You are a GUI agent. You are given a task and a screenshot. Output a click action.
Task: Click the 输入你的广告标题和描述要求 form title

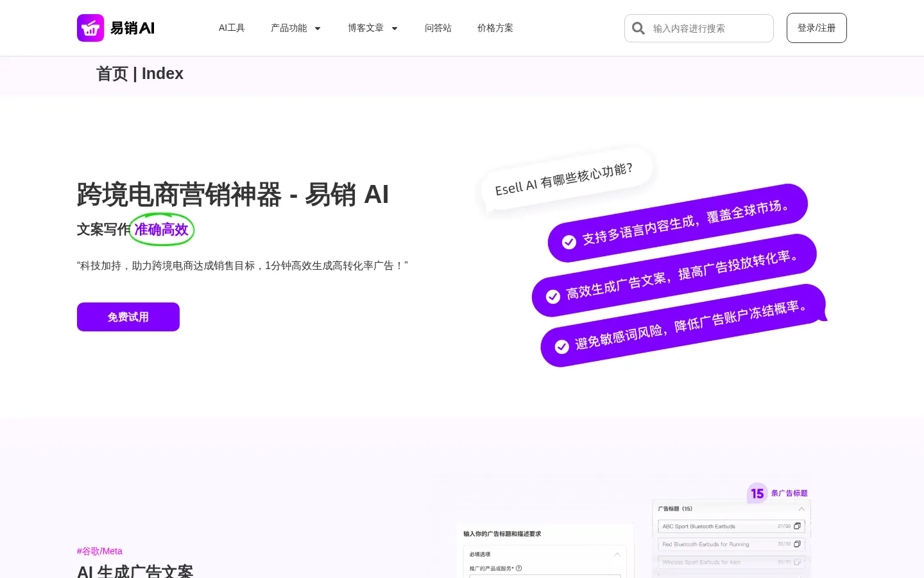click(x=502, y=534)
